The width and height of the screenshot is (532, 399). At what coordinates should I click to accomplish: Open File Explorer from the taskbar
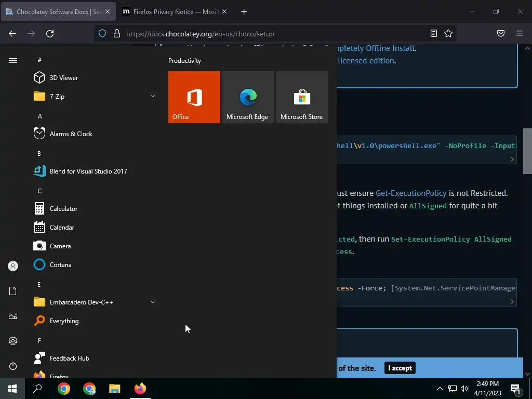click(x=115, y=389)
